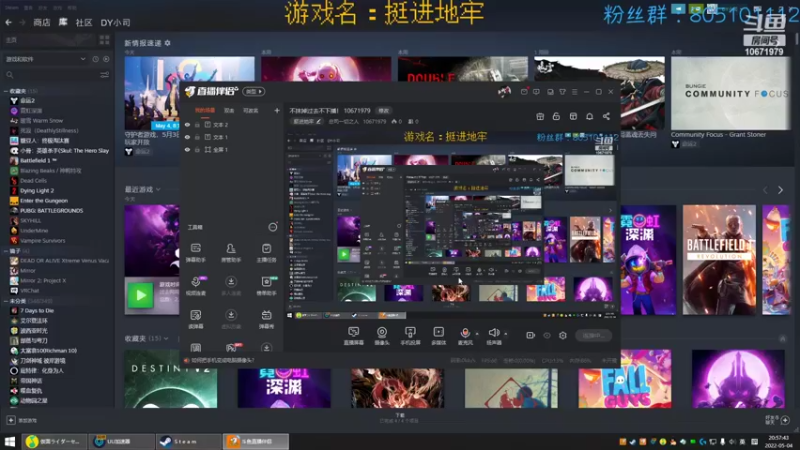Toggle lock on 文本 1 source
800x450 pixels.
[197, 137]
